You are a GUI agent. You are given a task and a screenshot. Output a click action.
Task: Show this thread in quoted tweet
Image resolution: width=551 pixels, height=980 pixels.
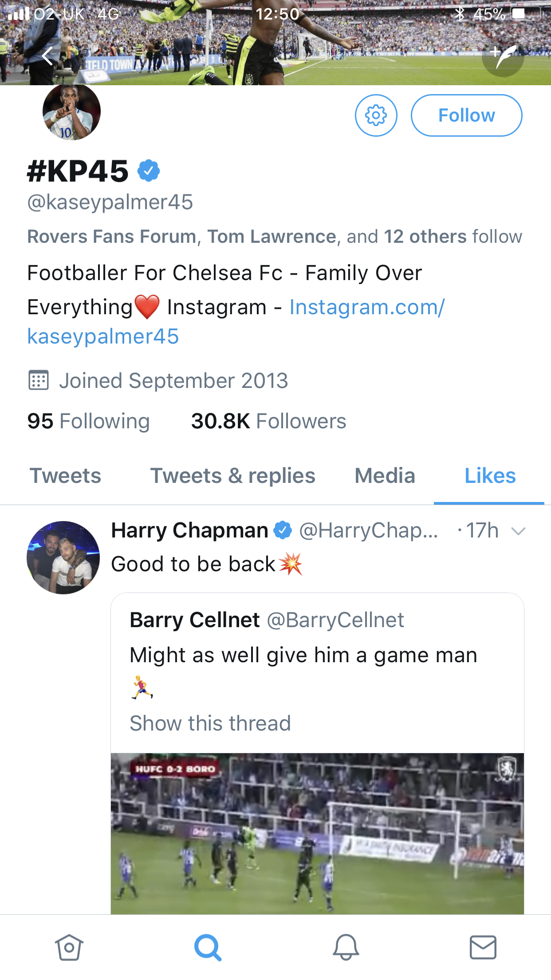(x=210, y=723)
